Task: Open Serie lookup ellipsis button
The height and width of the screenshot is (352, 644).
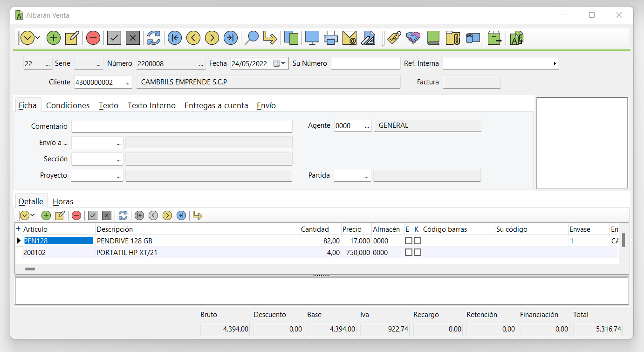Action: (x=98, y=64)
